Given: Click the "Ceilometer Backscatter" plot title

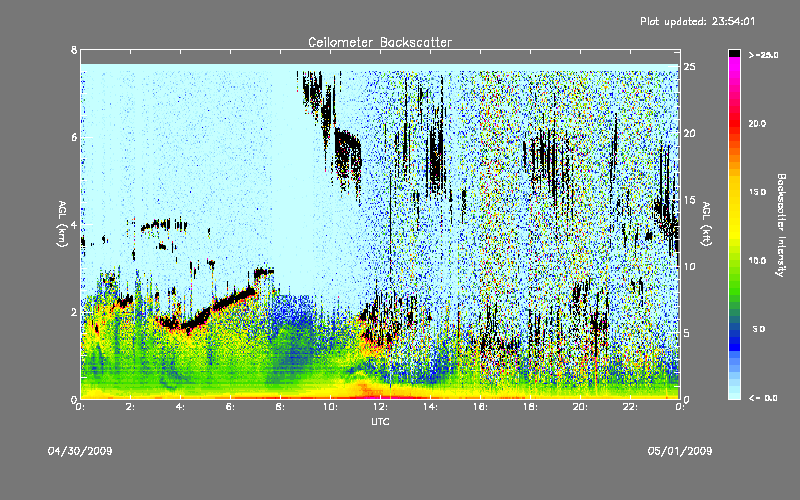Looking at the screenshot, I should (x=380, y=42).
